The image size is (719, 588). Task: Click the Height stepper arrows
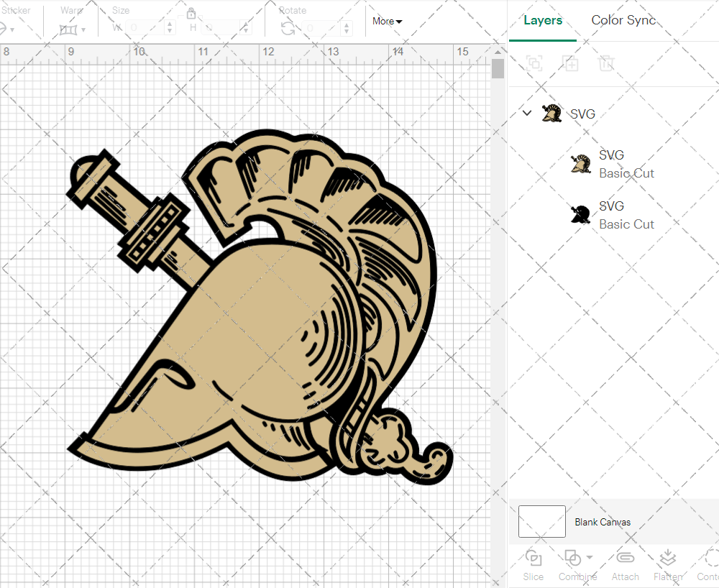[x=246, y=28]
